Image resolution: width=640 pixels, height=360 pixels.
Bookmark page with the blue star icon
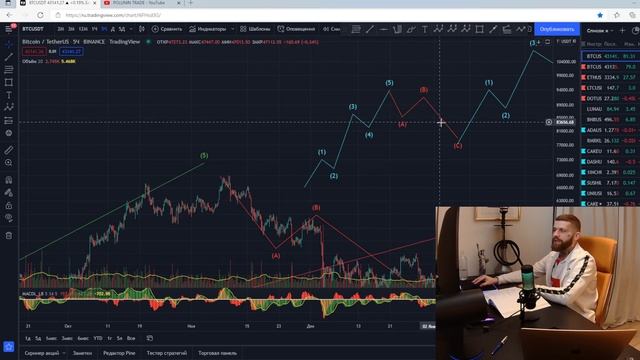tap(600, 15)
